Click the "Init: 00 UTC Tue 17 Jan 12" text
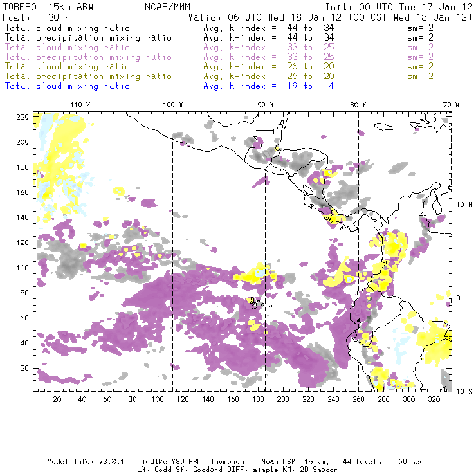476x476 pixels. tap(399, 7)
